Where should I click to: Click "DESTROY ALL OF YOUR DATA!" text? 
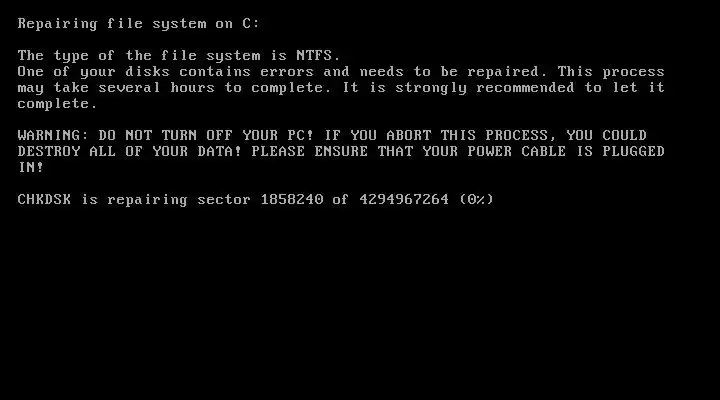click(129, 151)
